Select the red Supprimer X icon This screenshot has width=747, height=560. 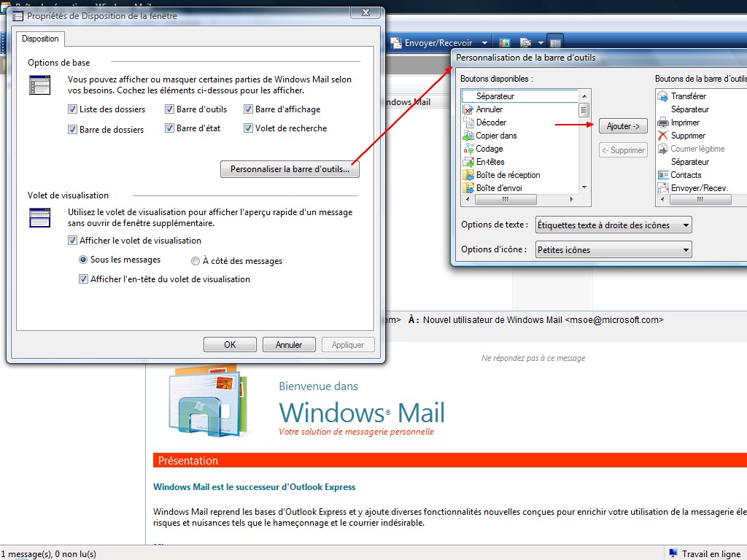tap(662, 136)
